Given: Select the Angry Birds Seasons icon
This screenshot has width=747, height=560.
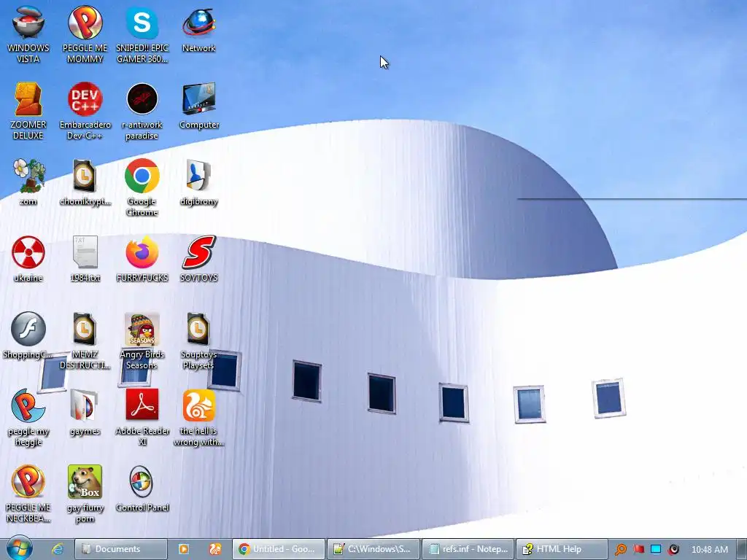Looking at the screenshot, I should coord(142,341).
